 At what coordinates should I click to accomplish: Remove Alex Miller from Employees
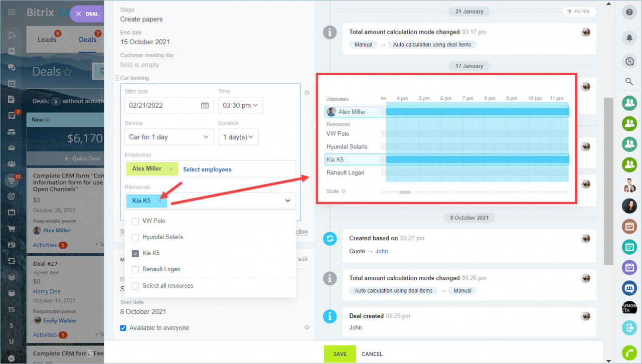[171, 169]
